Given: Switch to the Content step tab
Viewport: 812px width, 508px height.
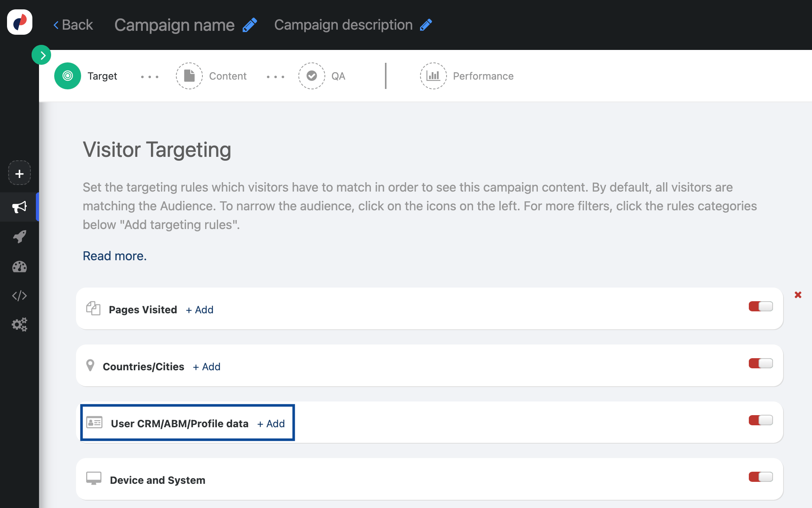Looking at the screenshot, I should click(228, 76).
